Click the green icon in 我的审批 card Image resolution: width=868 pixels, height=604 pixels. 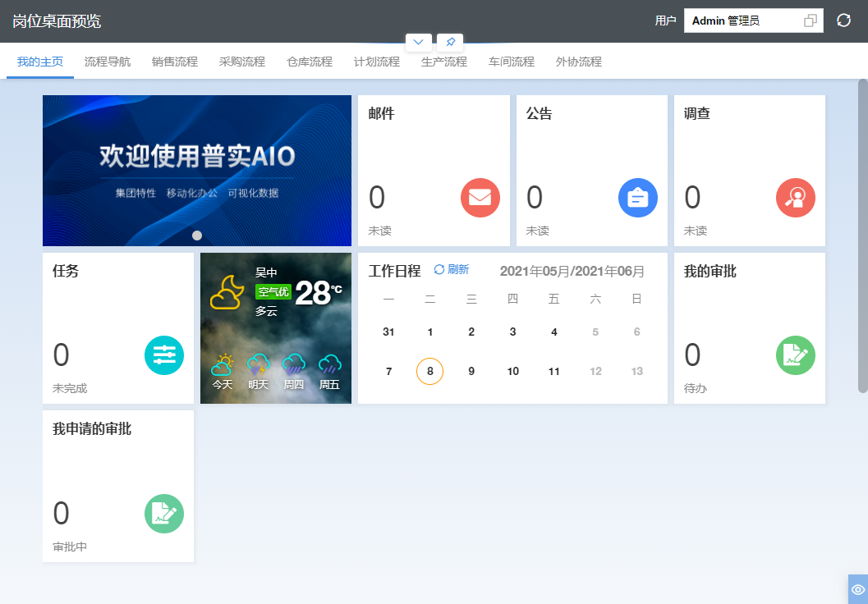[x=796, y=355]
